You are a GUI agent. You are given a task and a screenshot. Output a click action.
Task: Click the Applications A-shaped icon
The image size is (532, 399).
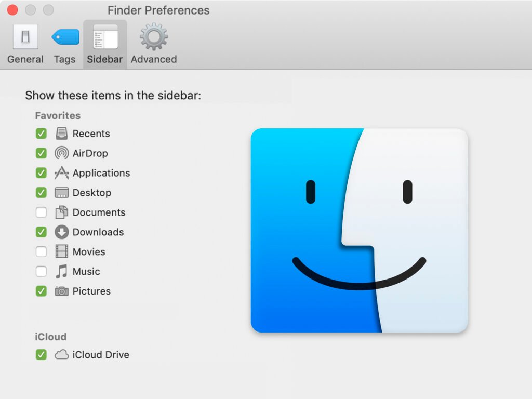point(61,172)
